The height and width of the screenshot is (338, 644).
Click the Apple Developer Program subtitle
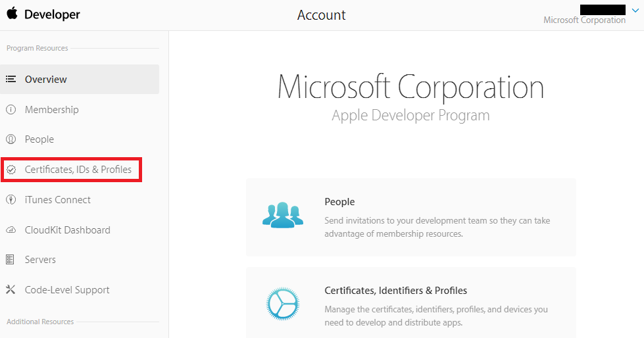point(410,115)
